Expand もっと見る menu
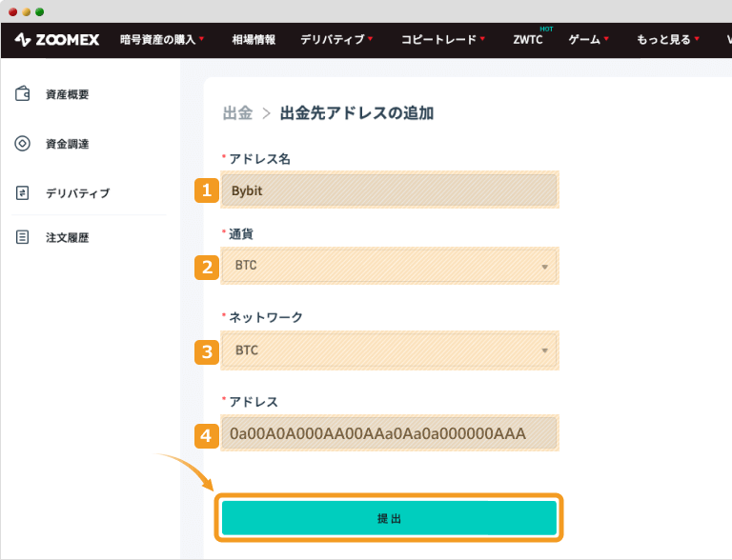This screenshot has height=560, width=732. coord(668,40)
